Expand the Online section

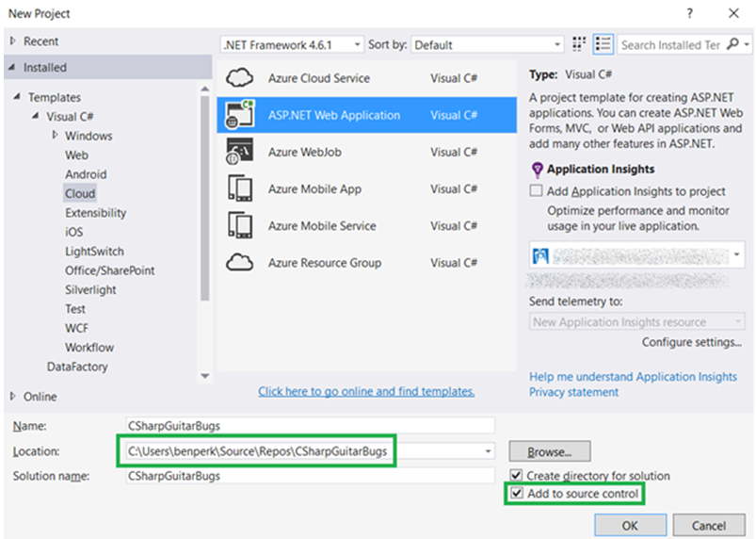12,397
